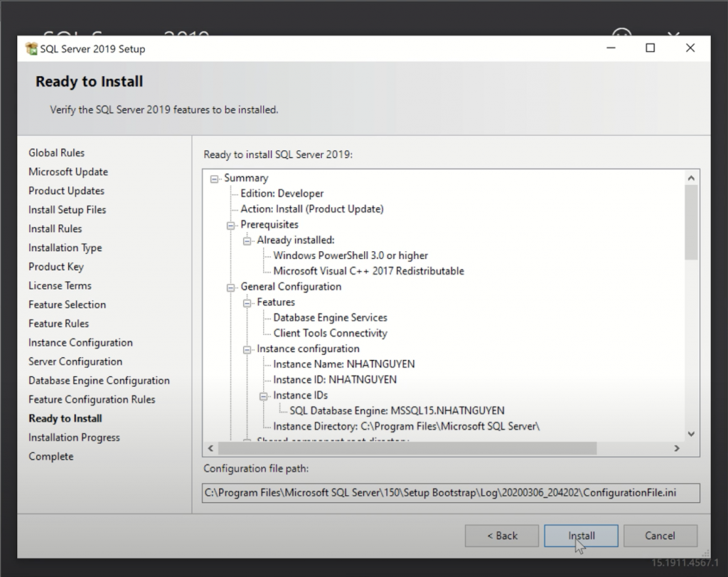
Task: Maximize the SQL Server 2019 Setup window
Action: (x=651, y=48)
